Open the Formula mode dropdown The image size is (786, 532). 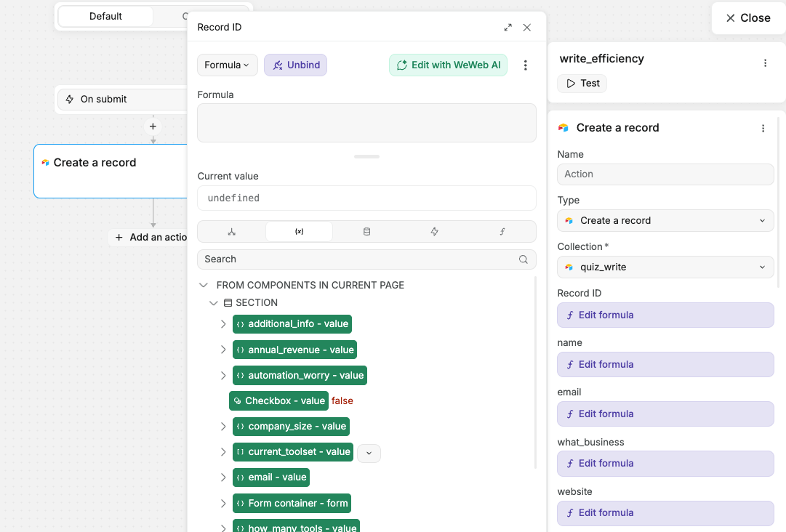(227, 65)
